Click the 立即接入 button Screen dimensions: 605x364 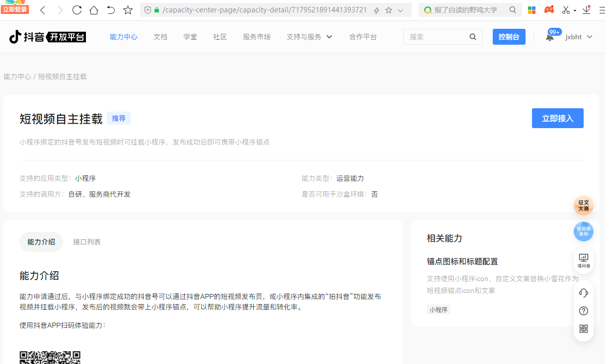tap(557, 118)
